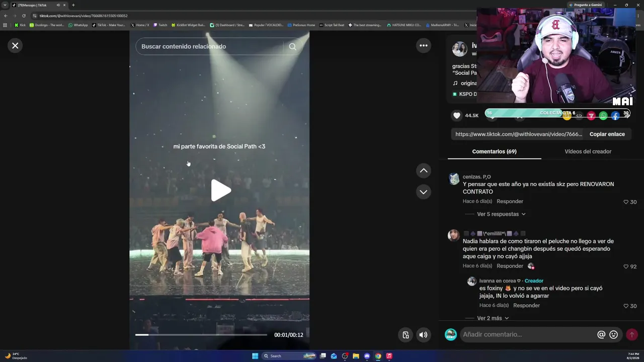The image size is (644, 362).
Task: Go to the previous video with up arrow
Action: coord(424,170)
